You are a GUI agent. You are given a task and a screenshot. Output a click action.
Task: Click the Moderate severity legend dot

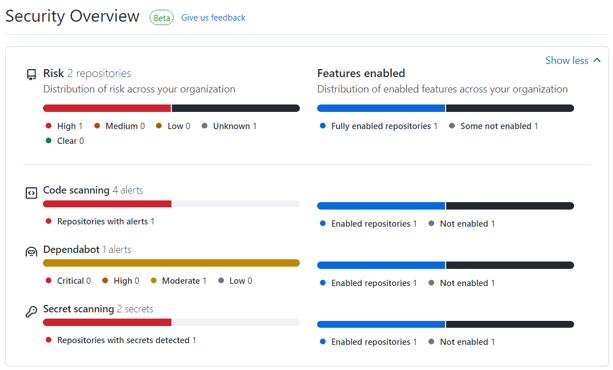click(154, 280)
